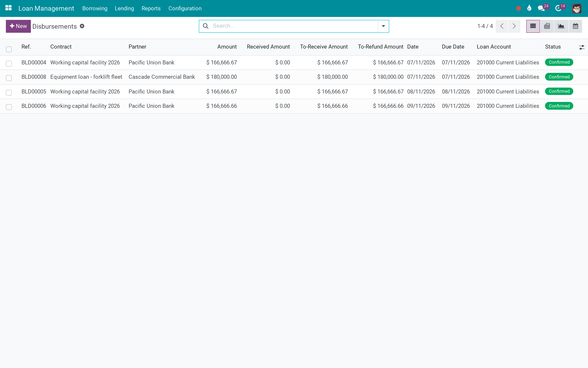
Task: Click the 1-4 / 4 pager counter
Action: (x=485, y=26)
